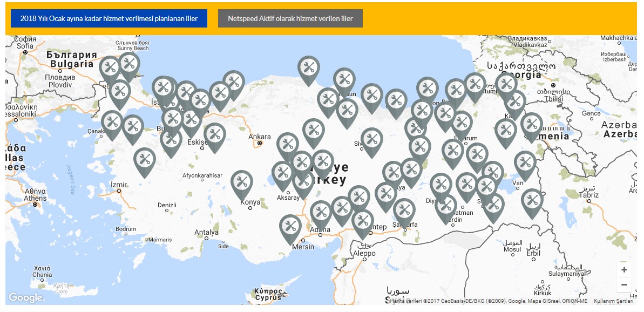Zoom in with the plus button
This screenshot has height=312, width=644.
click(624, 270)
